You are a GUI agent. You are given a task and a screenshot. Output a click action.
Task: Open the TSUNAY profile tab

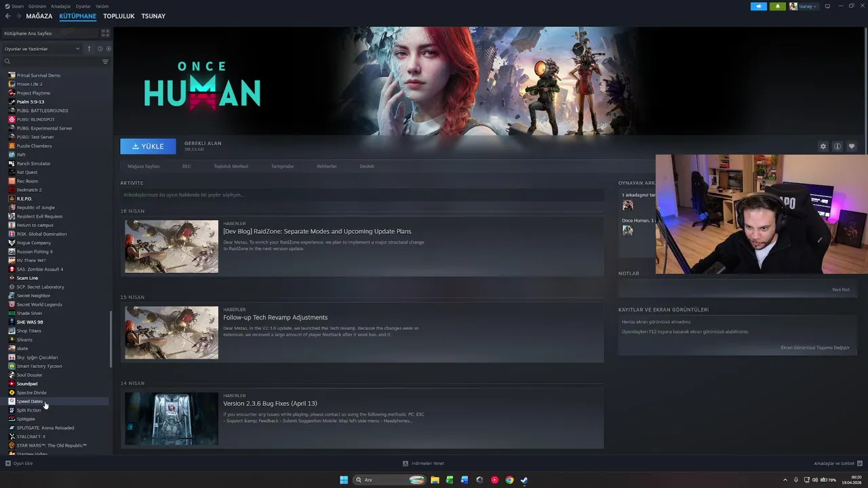[153, 16]
